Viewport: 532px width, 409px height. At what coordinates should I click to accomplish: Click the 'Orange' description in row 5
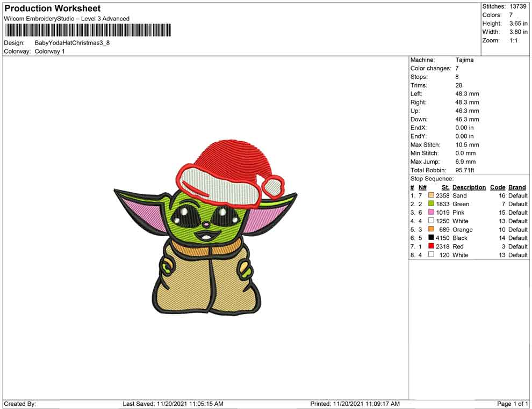coord(463,230)
